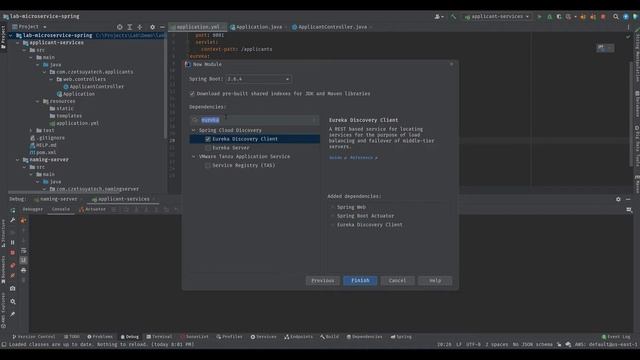The image size is (640, 360).
Task: Collapse VMware Tanzu Application Service group
Action: click(x=194, y=156)
